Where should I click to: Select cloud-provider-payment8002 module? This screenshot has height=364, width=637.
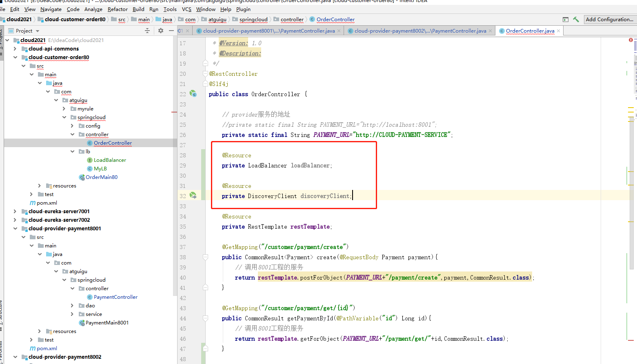tap(65, 357)
